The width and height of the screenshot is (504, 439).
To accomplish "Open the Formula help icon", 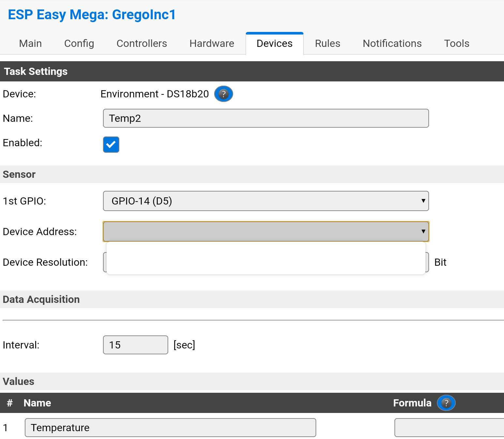I will click(446, 403).
